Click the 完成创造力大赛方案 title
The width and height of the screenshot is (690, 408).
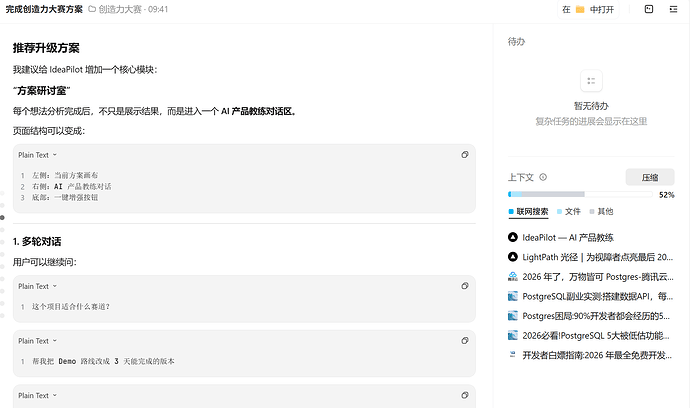tap(44, 9)
